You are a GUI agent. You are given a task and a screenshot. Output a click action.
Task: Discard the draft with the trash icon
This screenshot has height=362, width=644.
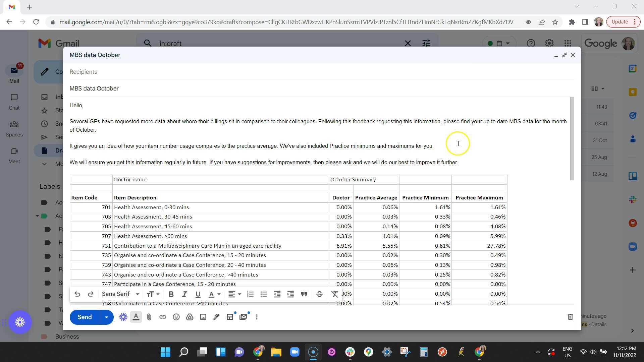tap(571, 317)
